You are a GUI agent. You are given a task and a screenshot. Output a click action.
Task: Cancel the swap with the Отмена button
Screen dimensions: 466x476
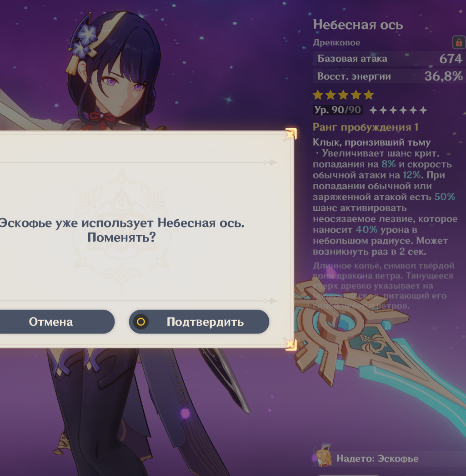pyautogui.click(x=51, y=322)
